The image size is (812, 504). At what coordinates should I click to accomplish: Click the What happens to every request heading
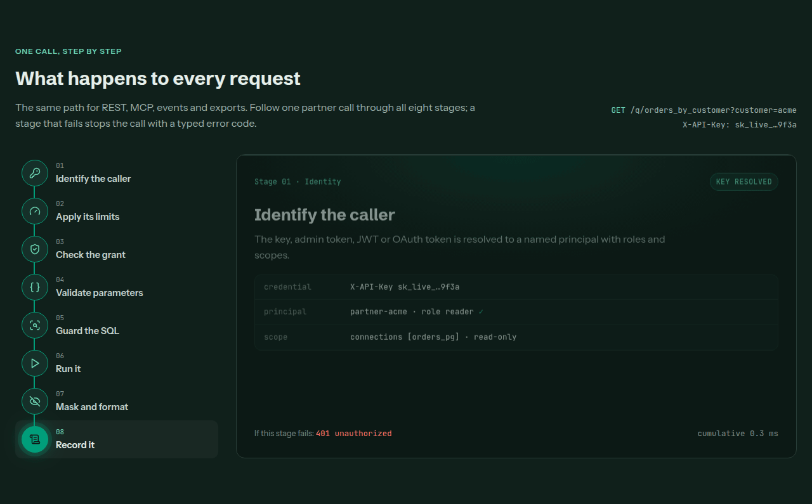click(x=158, y=79)
